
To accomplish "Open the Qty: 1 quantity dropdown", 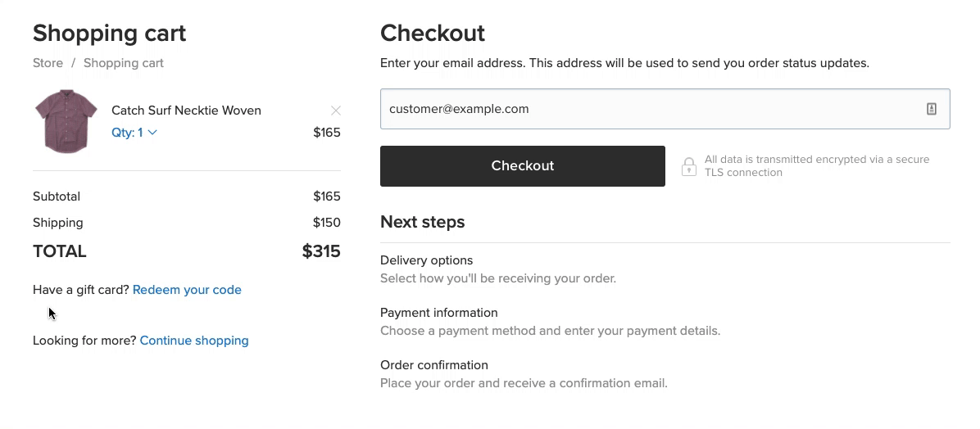I will click(x=134, y=133).
